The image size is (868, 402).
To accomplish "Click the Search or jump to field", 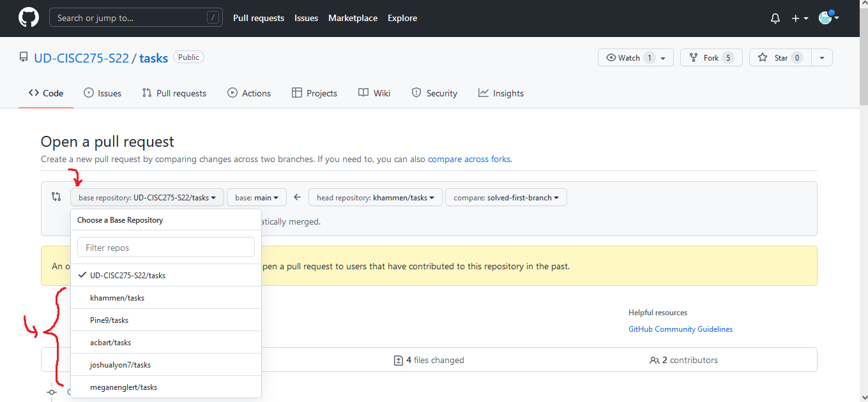I will coord(136,18).
